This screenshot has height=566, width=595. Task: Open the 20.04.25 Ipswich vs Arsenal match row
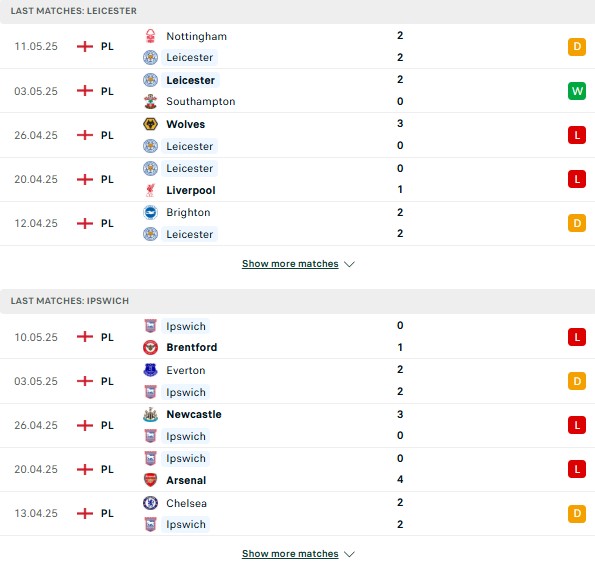click(x=298, y=469)
